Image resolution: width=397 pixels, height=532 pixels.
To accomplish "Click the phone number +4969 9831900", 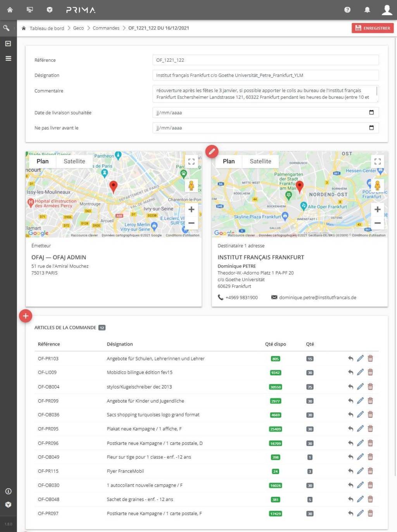I will [242, 297].
